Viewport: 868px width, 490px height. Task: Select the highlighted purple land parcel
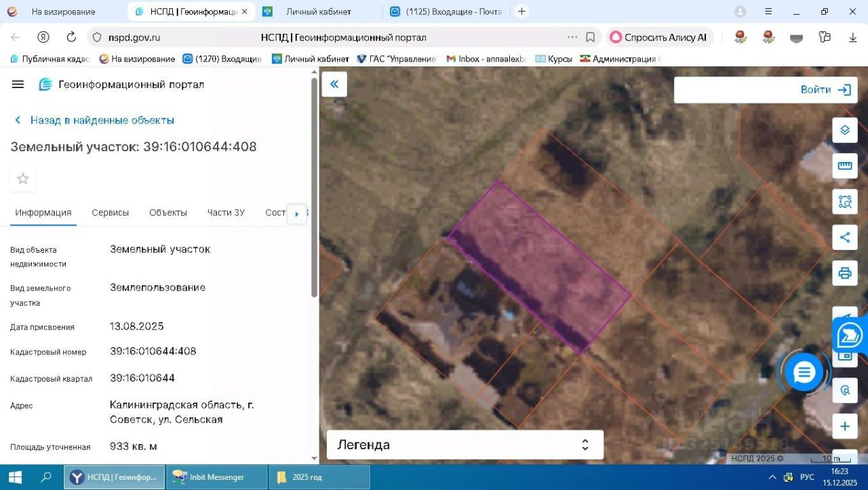[539, 267]
